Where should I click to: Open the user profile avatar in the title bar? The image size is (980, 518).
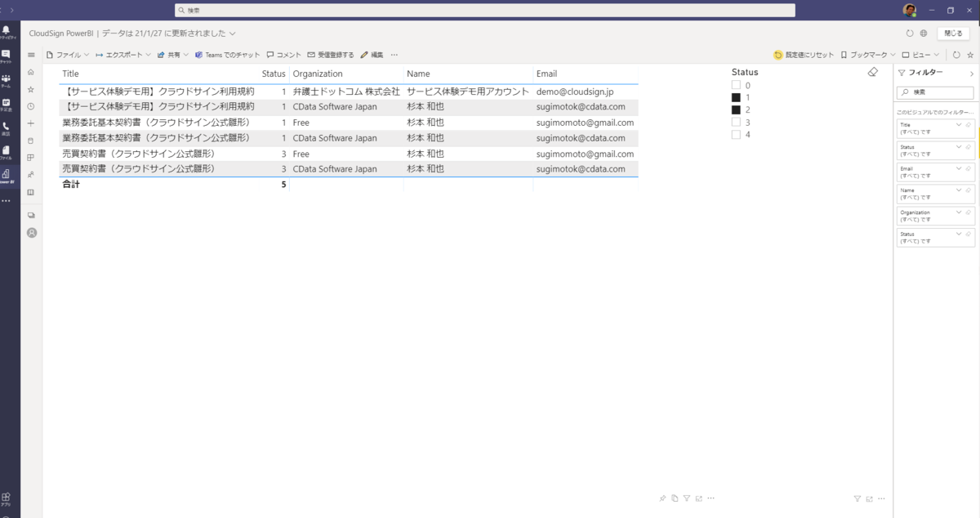(x=909, y=10)
